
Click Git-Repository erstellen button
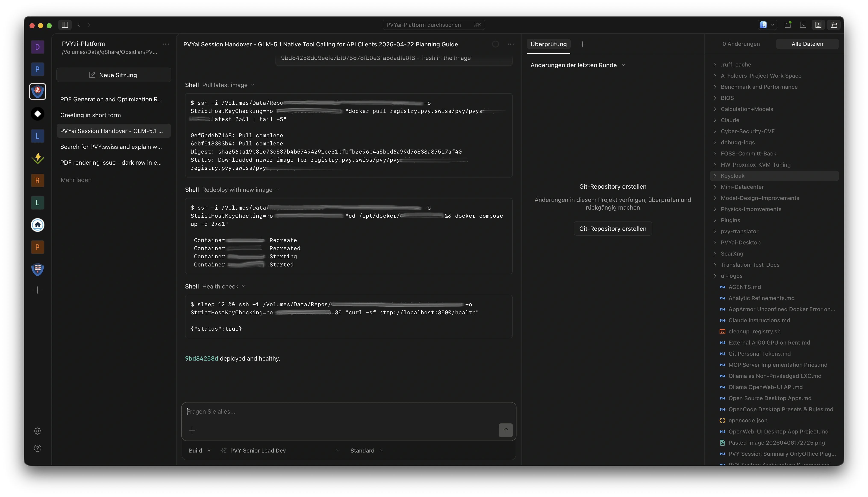point(613,228)
